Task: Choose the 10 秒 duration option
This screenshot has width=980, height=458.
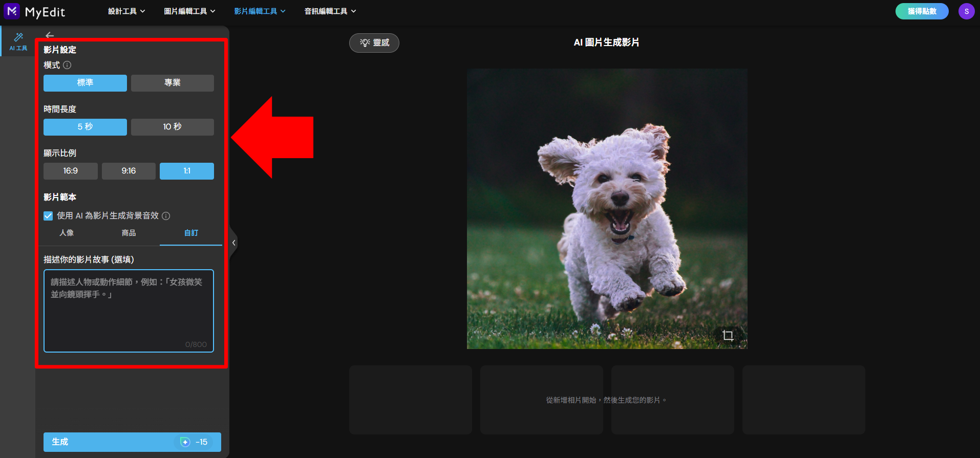Action: click(173, 127)
